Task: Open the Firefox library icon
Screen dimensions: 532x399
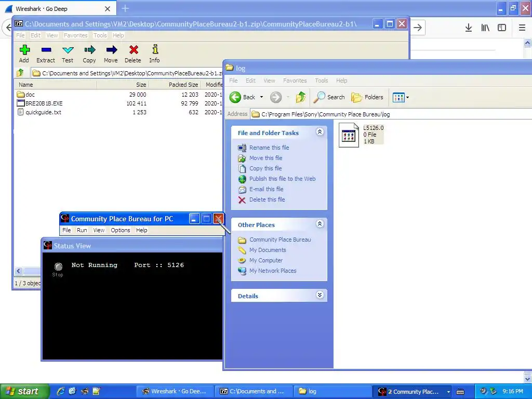Action: click(x=485, y=28)
